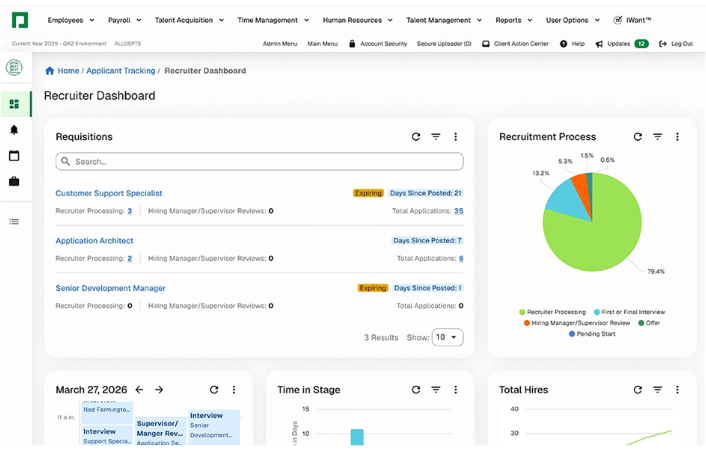The height and width of the screenshot is (465, 706).
Task: Open the IWant search menu item
Action: tap(632, 20)
